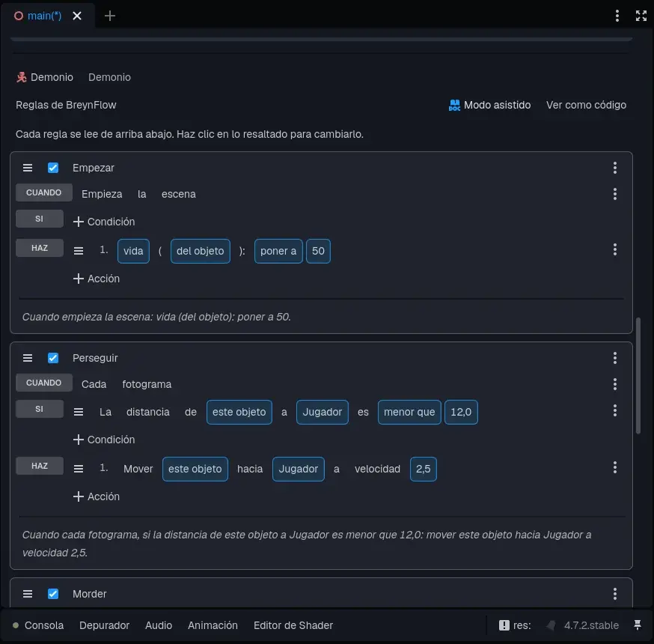
Task: Open the three-dot menu of Empezar rule
Action: coord(614,168)
